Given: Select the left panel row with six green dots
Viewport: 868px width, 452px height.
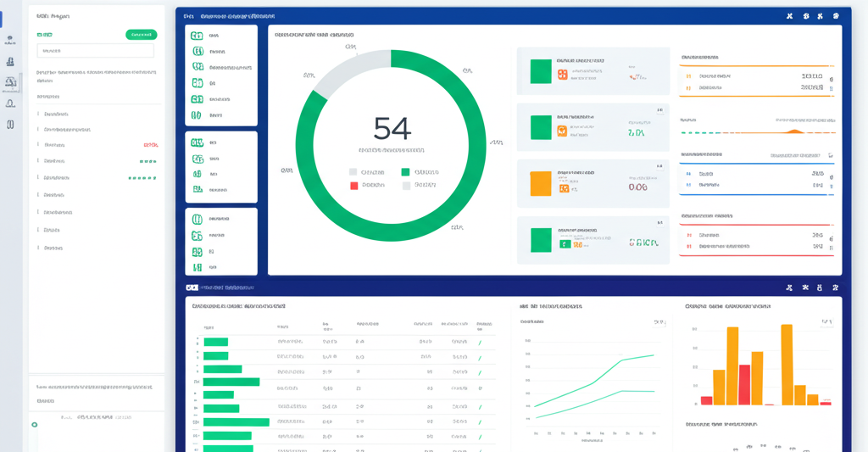Looking at the screenshot, I should [97, 178].
